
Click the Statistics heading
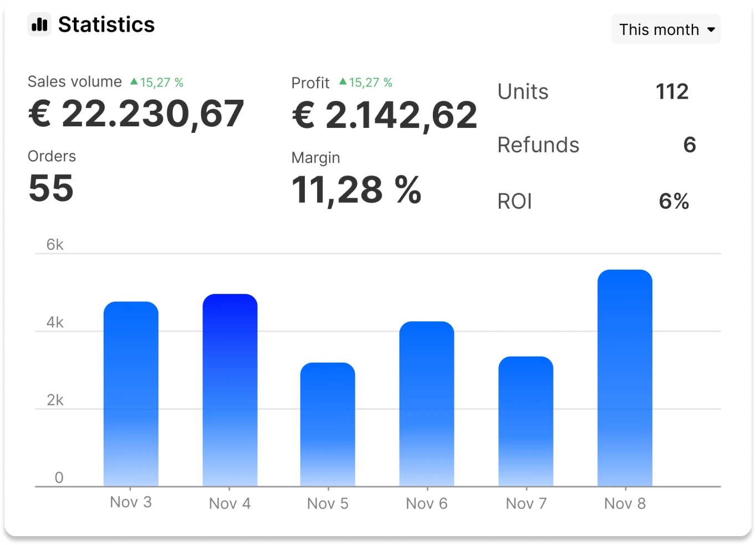106,24
